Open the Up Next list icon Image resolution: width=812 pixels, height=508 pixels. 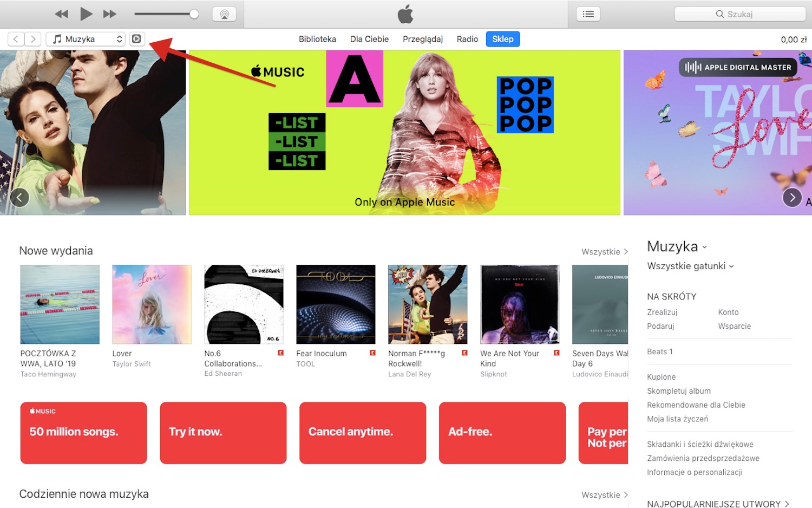click(x=588, y=14)
